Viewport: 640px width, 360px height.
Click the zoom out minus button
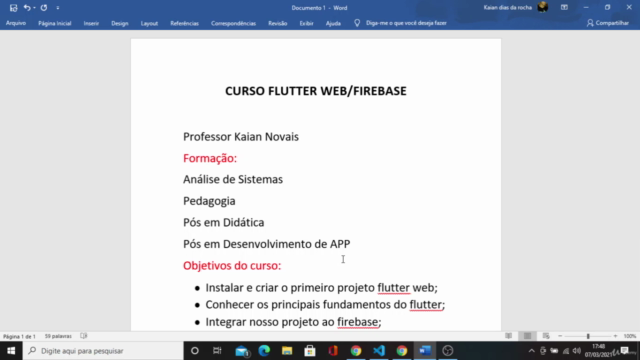point(560,336)
